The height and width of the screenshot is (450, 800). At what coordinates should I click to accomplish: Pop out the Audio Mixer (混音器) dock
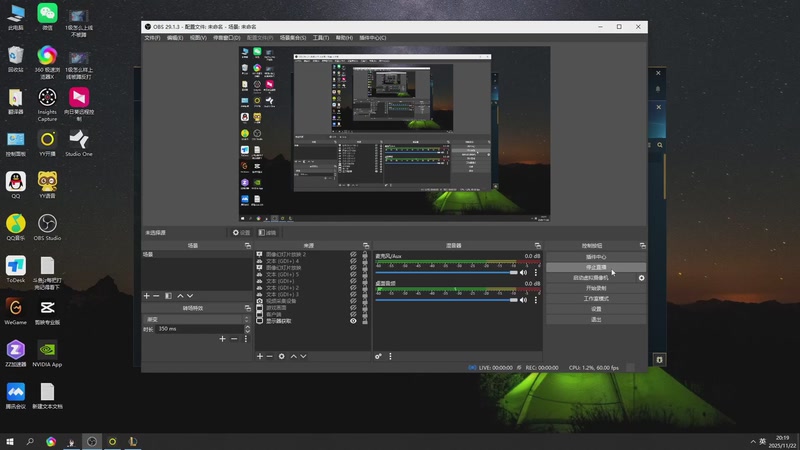tap(537, 246)
